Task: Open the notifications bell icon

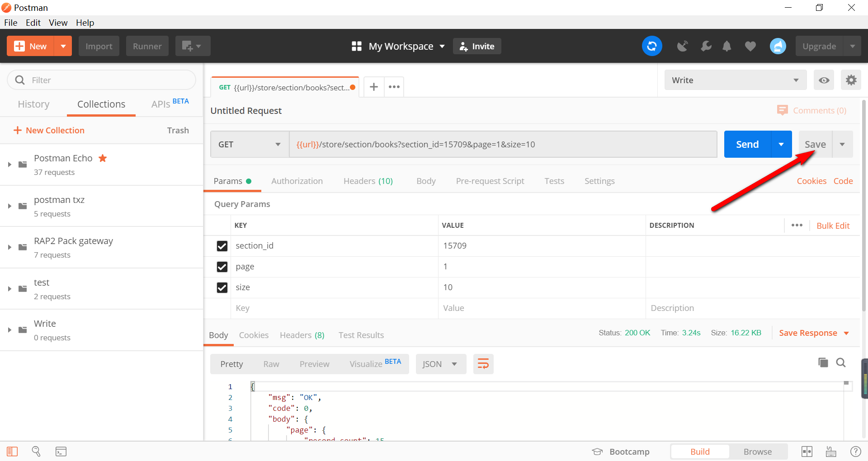Action: pyautogui.click(x=727, y=46)
